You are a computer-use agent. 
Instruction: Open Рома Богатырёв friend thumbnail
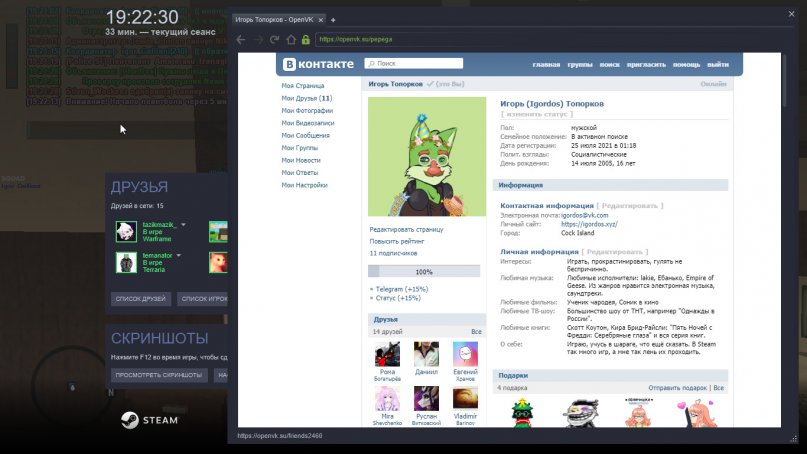[x=387, y=354]
